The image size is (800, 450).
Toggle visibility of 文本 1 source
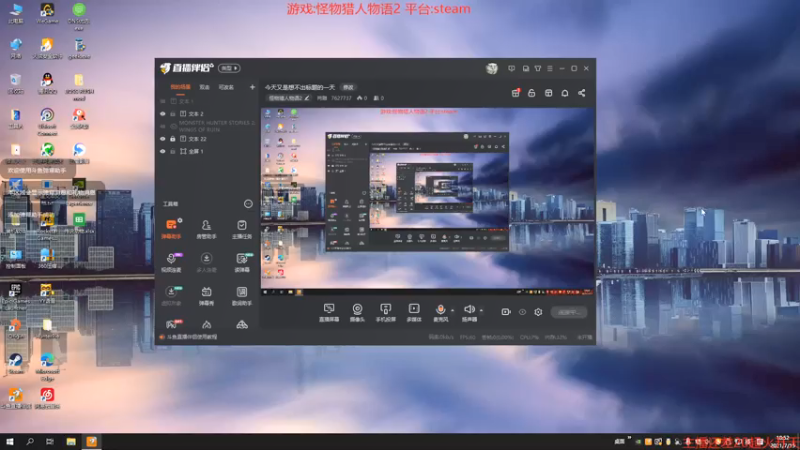coord(163,101)
